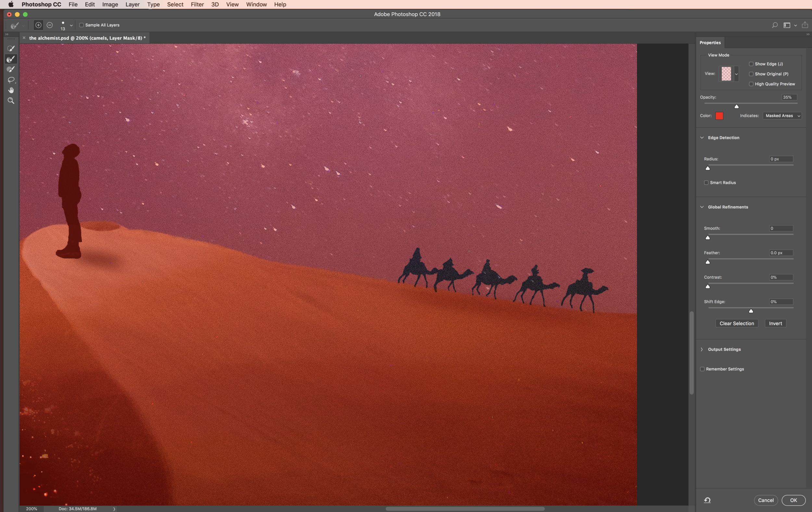Image resolution: width=812 pixels, height=512 pixels.
Task: Enable High Quality Preview
Action: pos(751,84)
